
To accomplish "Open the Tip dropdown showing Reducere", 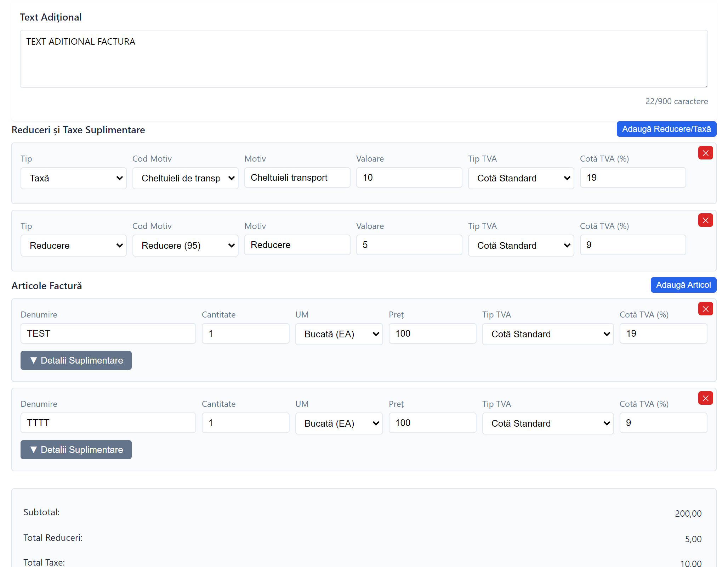I will point(74,246).
